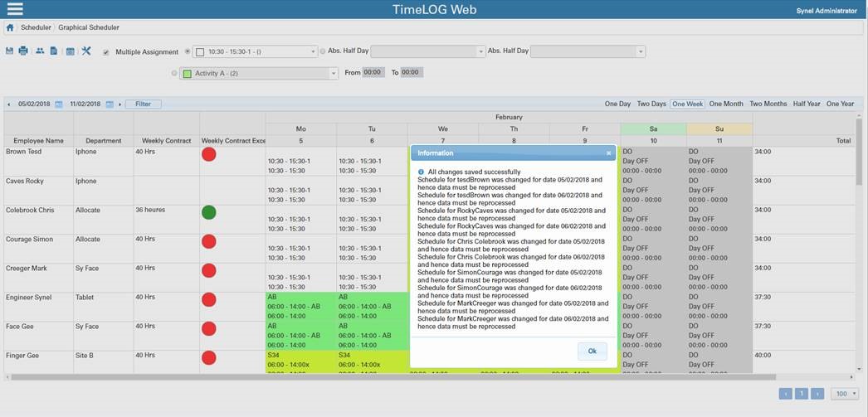Image resolution: width=868 pixels, height=417 pixels.
Task: Click the print icon in toolbar
Action: (23, 51)
